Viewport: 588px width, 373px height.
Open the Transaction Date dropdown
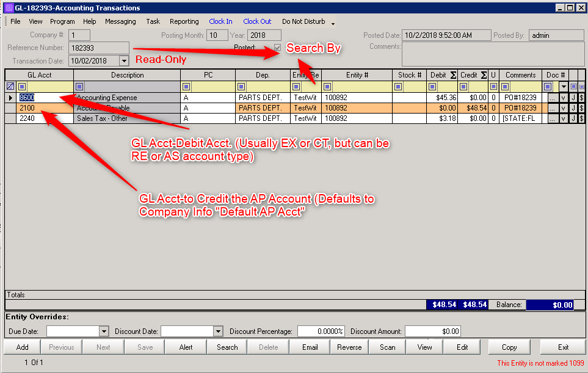tap(124, 61)
